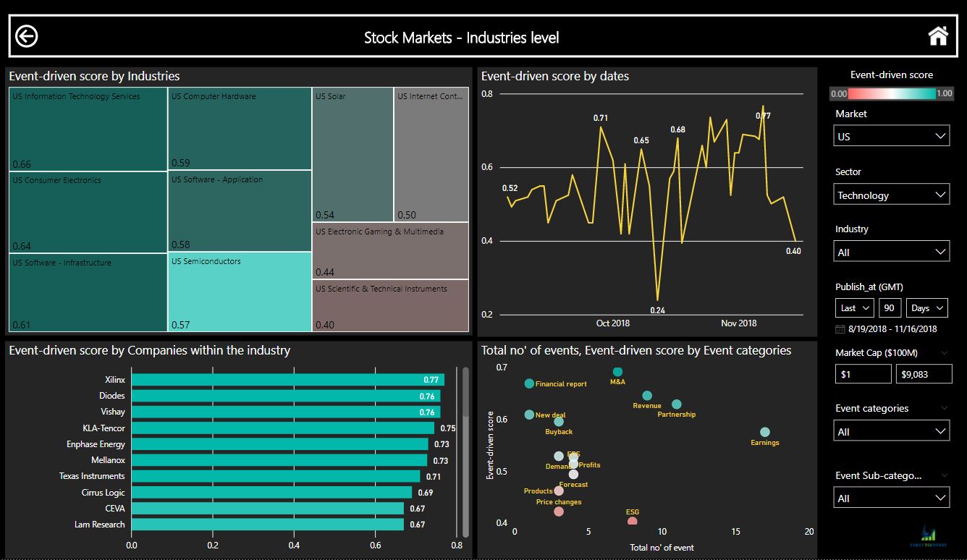Open the Sector dropdown showing Technology
Screen dimensions: 967x560
click(x=891, y=195)
